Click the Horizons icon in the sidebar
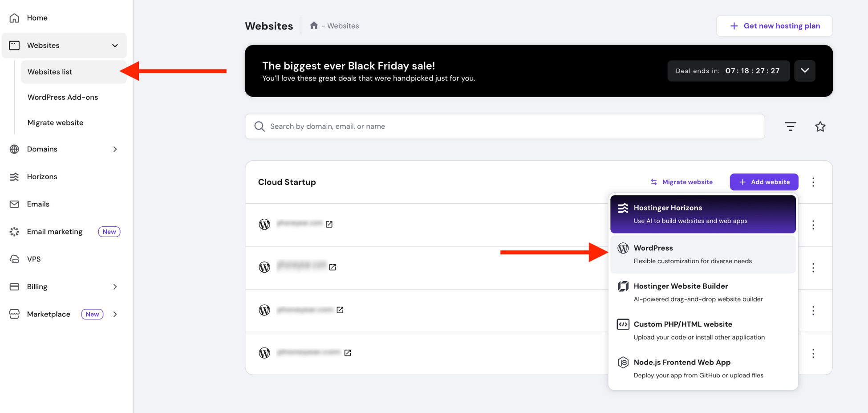The image size is (868, 413). point(14,176)
